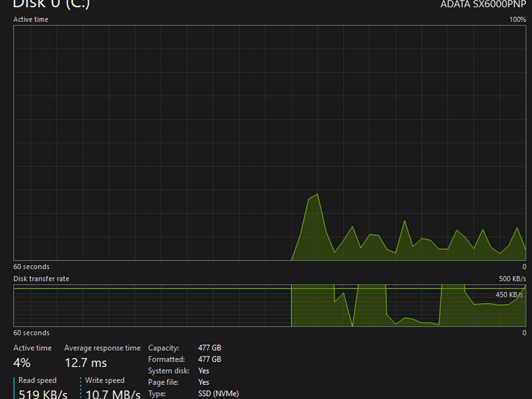Viewport: 532px width, 399px height.
Task: Click the SSD (NVMe) type value
Action: pyautogui.click(x=218, y=394)
